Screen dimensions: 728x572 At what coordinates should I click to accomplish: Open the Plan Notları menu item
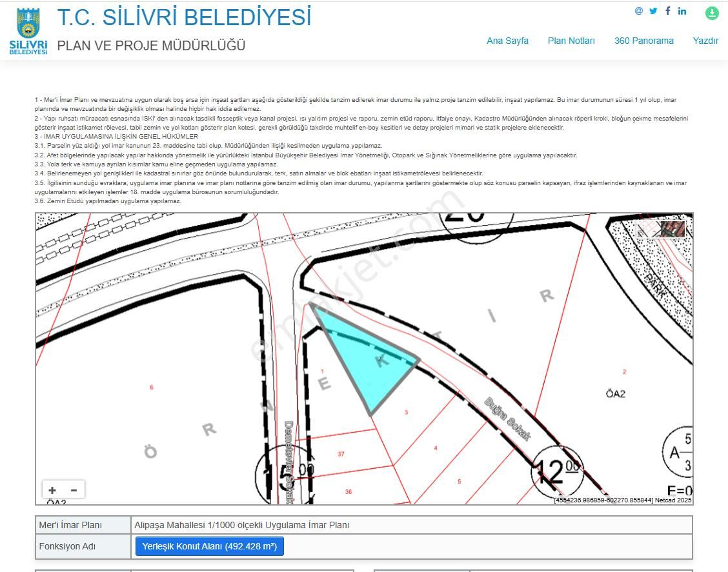(x=571, y=41)
